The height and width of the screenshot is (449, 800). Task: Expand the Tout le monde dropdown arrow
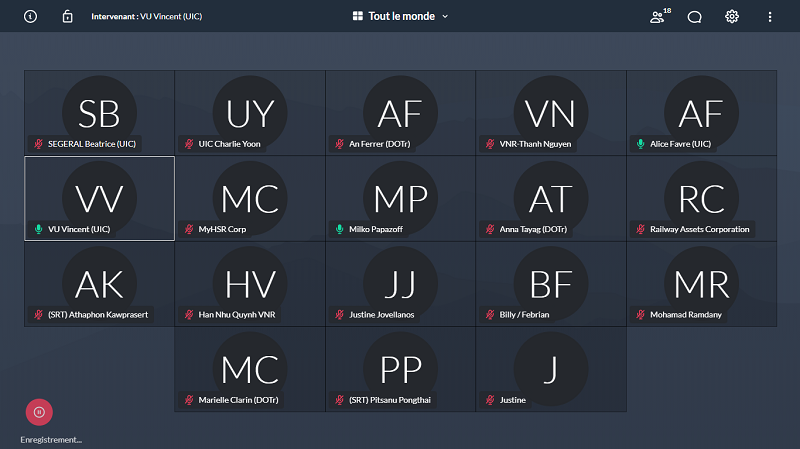(445, 16)
